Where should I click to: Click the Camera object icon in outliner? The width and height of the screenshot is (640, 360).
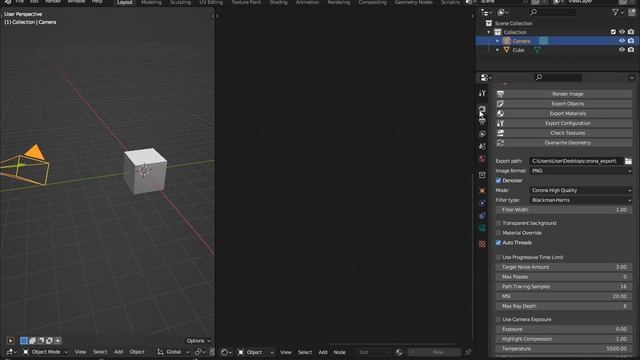pos(507,41)
